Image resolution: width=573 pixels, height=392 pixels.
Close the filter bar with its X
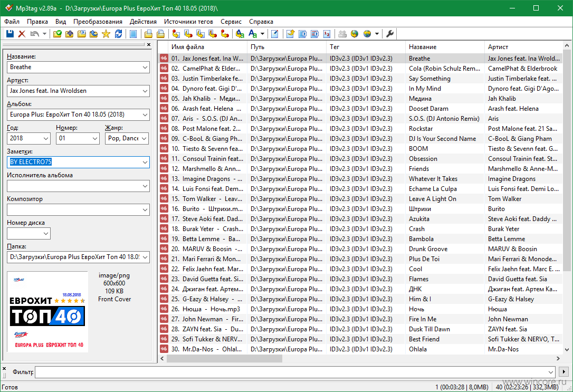(4, 369)
